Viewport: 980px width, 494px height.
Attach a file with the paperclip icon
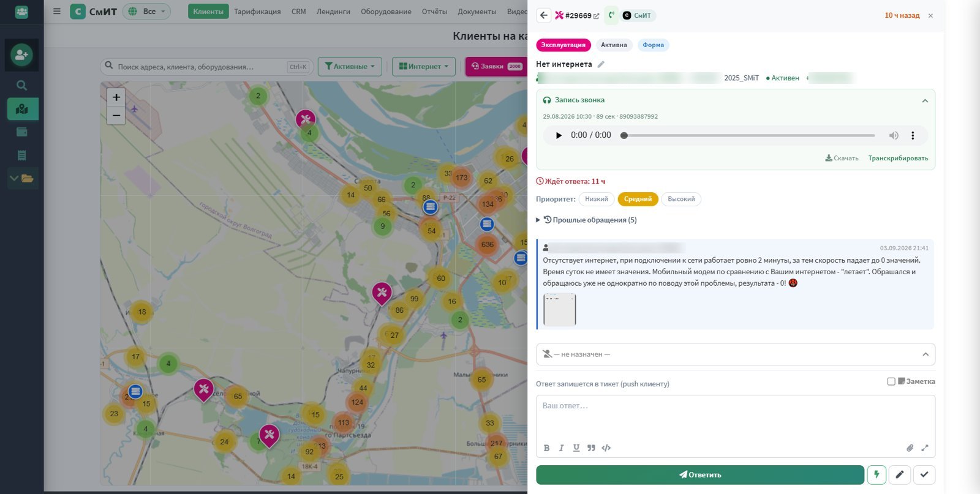point(910,448)
